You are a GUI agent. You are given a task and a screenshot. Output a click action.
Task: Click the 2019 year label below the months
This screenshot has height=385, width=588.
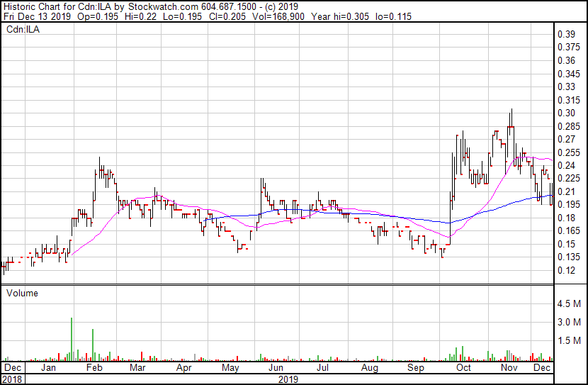pos(287,379)
